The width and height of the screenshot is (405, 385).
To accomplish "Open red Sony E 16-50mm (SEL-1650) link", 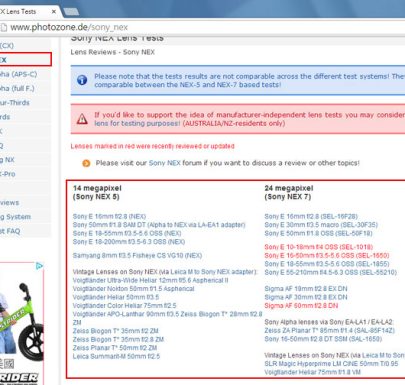I will (327, 256).
